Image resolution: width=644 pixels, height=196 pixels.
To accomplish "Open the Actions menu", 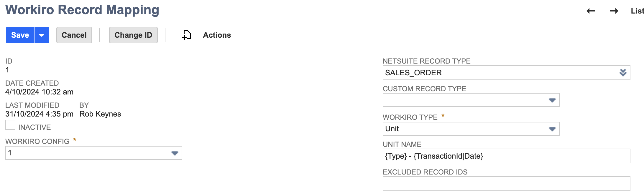I will [217, 35].
